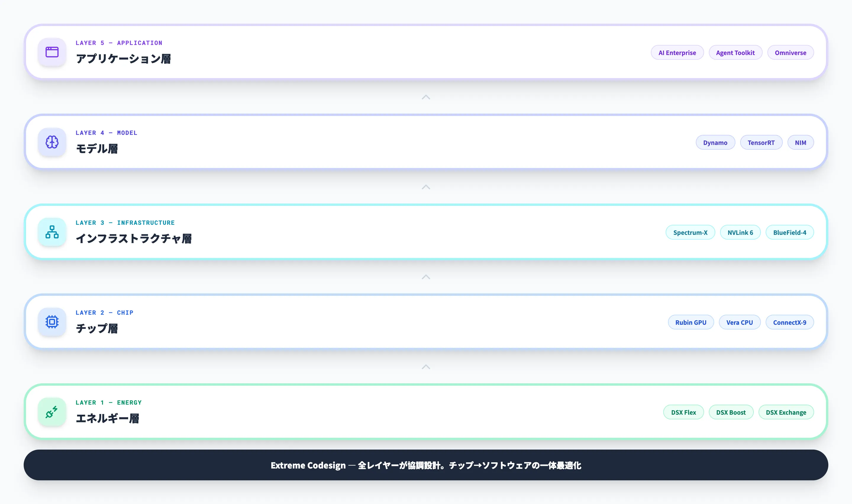Screen dimensions: 852x504
Task: Select the AI Enterprise tag
Action: coord(677,53)
